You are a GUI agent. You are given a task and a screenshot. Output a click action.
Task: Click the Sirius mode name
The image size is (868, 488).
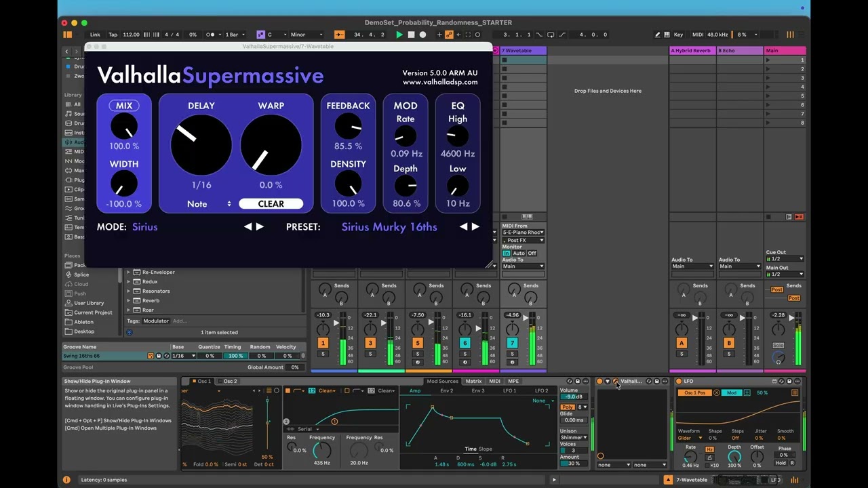(x=145, y=227)
